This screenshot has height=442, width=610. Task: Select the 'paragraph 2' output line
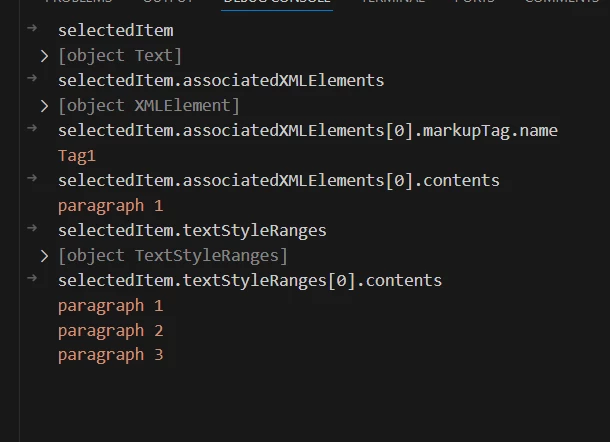tap(110, 331)
